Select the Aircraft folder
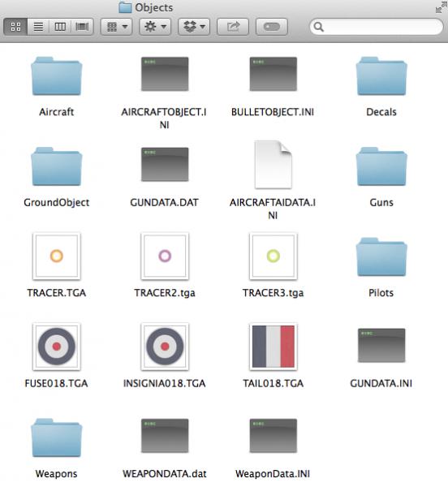 coord(57,76)
